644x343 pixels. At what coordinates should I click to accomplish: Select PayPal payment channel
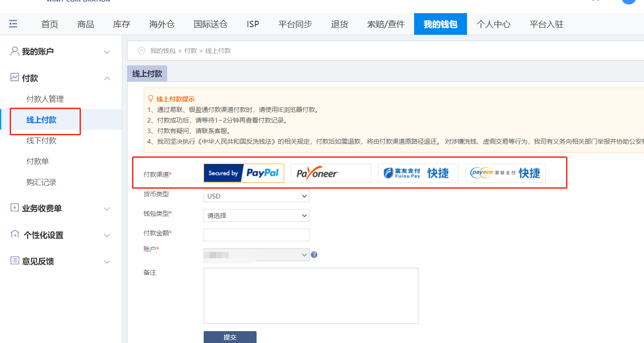tap(244, 173)
